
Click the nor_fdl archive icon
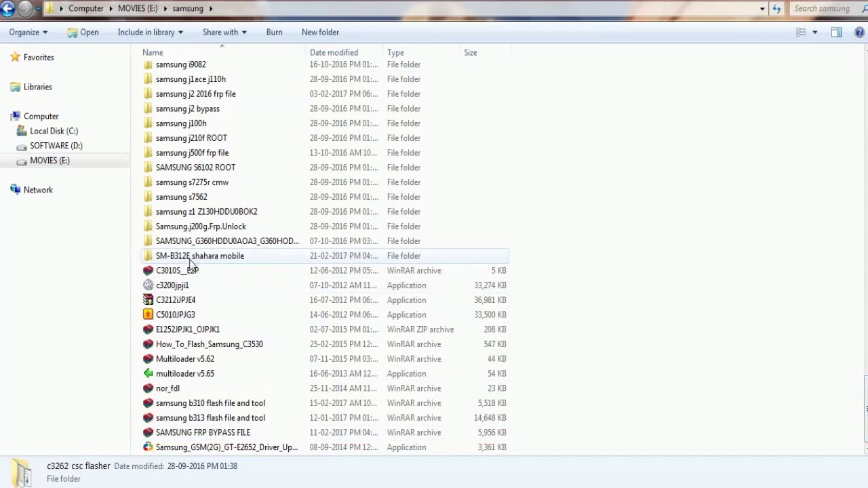click(x=148, y=388)
